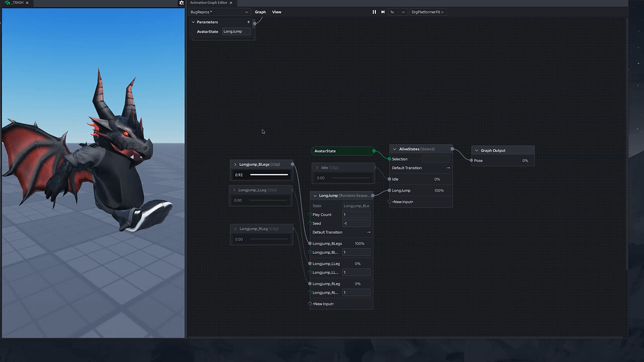This screenshot has height=362, width=644.
Task: Click the Parameters panel output pin
Action: tap(255, 23)
